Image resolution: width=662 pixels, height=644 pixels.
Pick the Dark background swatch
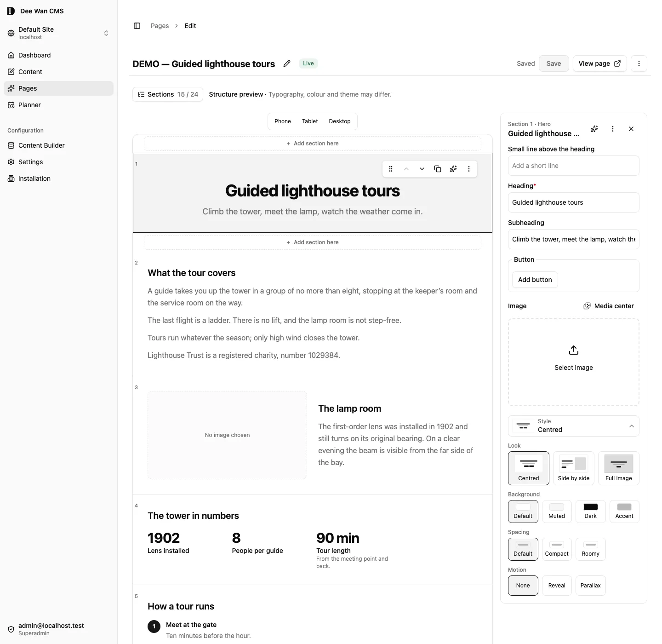tap(591, 512)
